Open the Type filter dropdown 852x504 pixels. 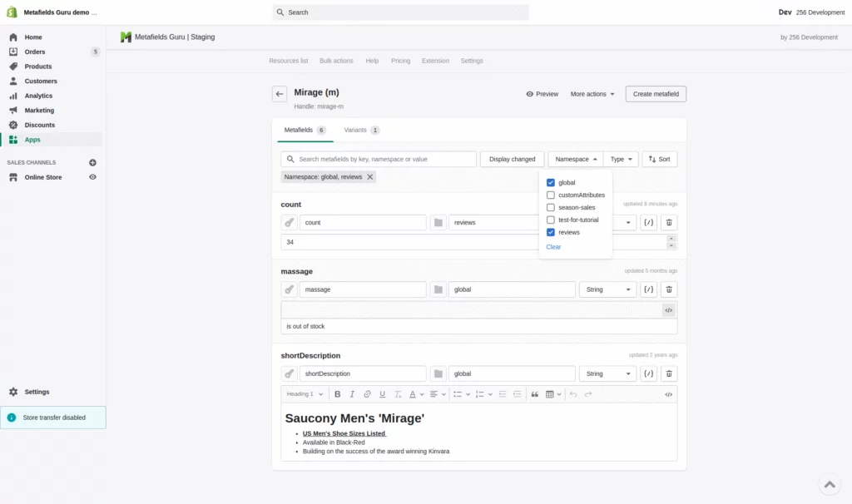pos(621,159)
